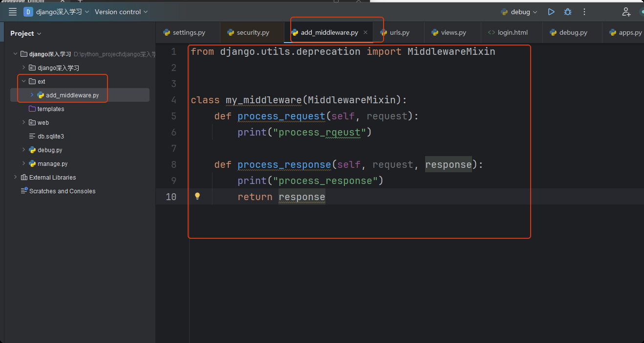Click the Python icon on settings.py tab
Image resolution: width=644 pixels, height=343 pixels.
pos(167,32)
